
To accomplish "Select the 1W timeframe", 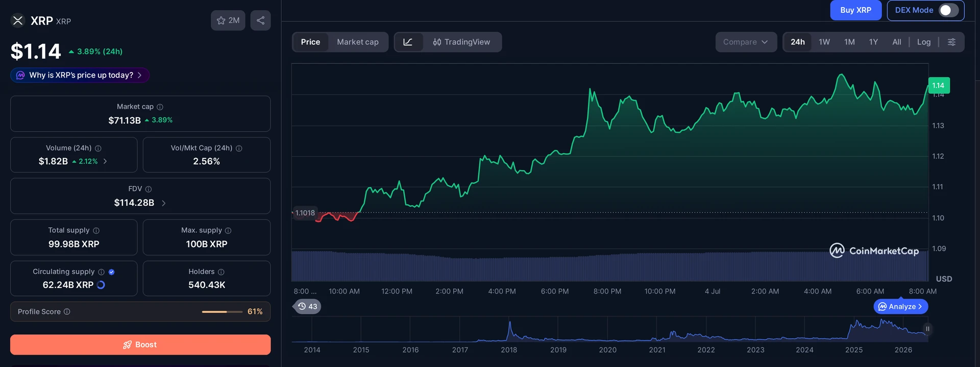I will [824, 42].
